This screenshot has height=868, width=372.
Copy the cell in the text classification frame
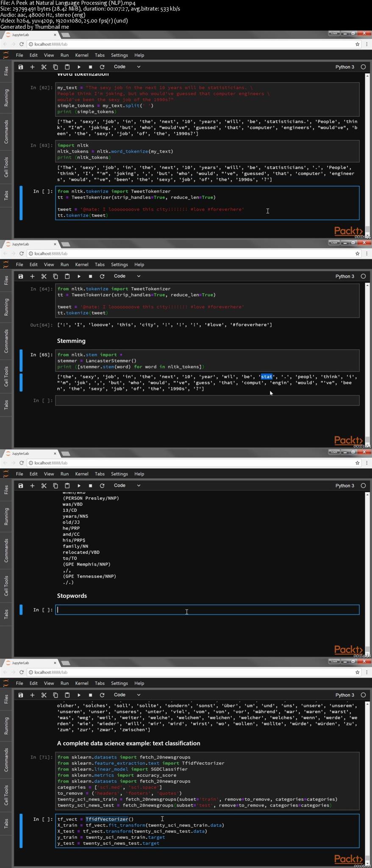(56, 695)
